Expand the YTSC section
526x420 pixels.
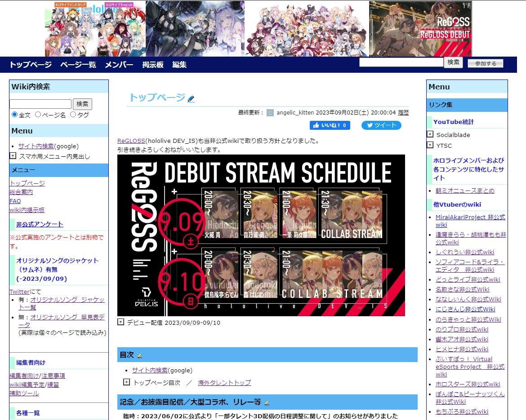tap(430, 145)
